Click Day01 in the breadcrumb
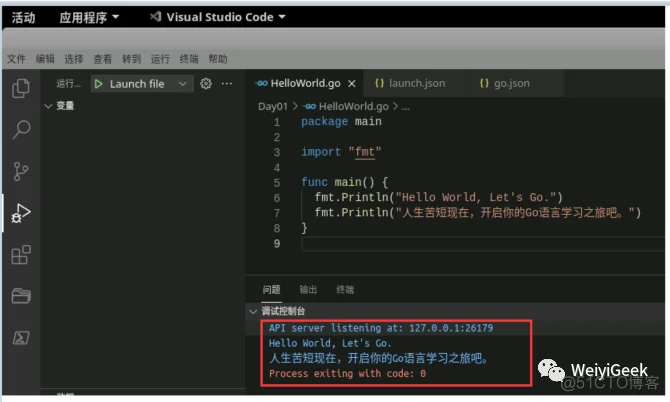Screen dimensions: 670x402 273,106
